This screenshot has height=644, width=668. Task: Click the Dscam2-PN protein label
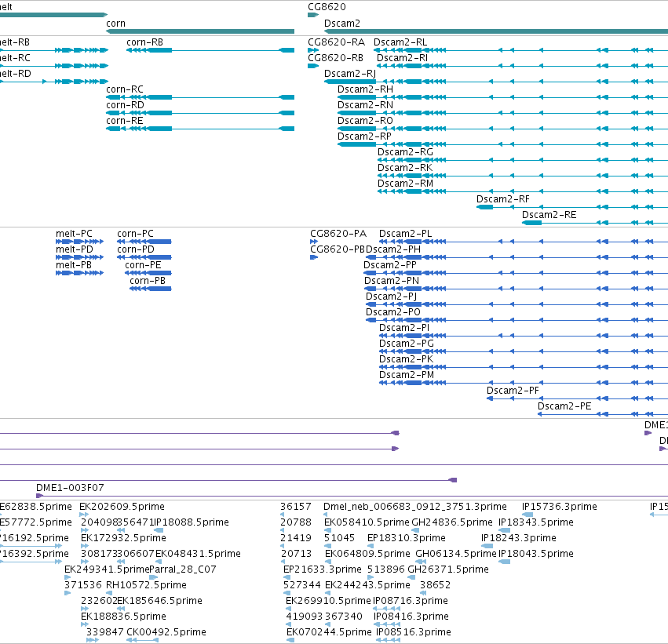click(392, 281)
